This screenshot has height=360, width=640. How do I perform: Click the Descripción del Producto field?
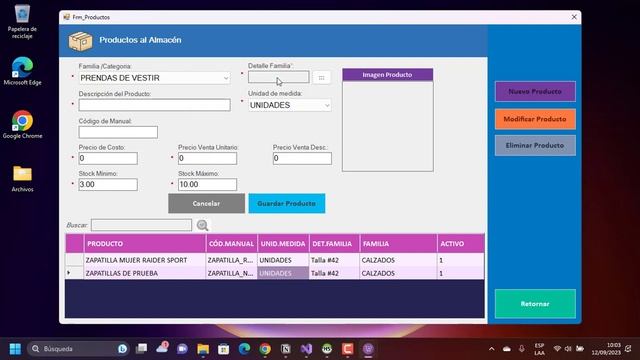154,105
